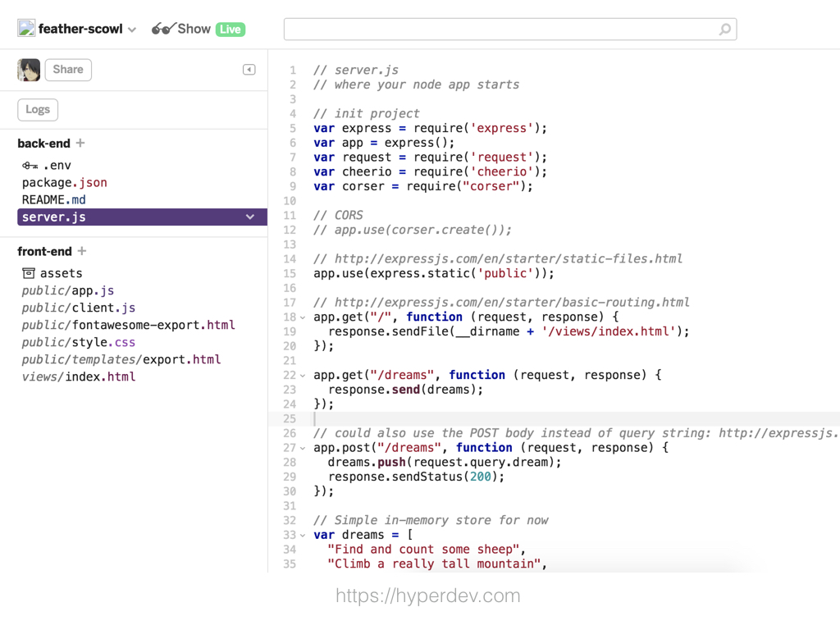Collapse the code fold at line 27
This screenshot has width=840, height=630.
tap(303, 449)
